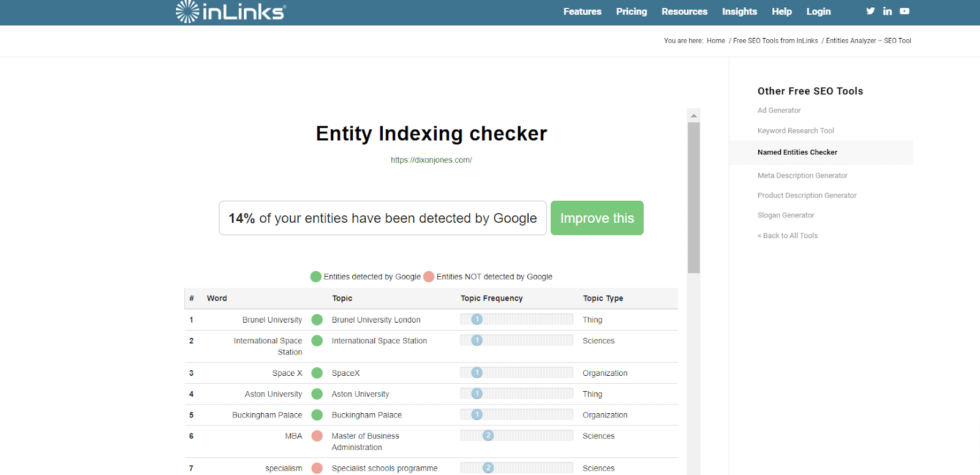The image size is (980, 475).
Task: Open the Insights menu
Action: (x=739, y=12)
